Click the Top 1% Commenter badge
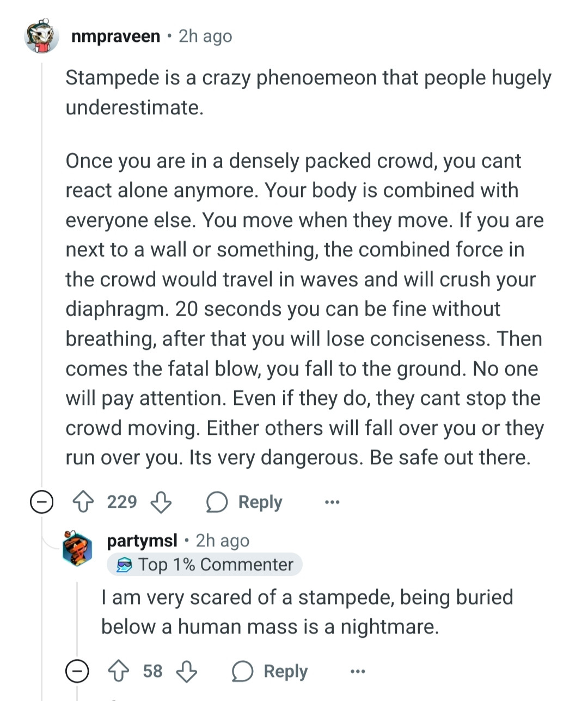588x701 pixels. click(205, 565)
